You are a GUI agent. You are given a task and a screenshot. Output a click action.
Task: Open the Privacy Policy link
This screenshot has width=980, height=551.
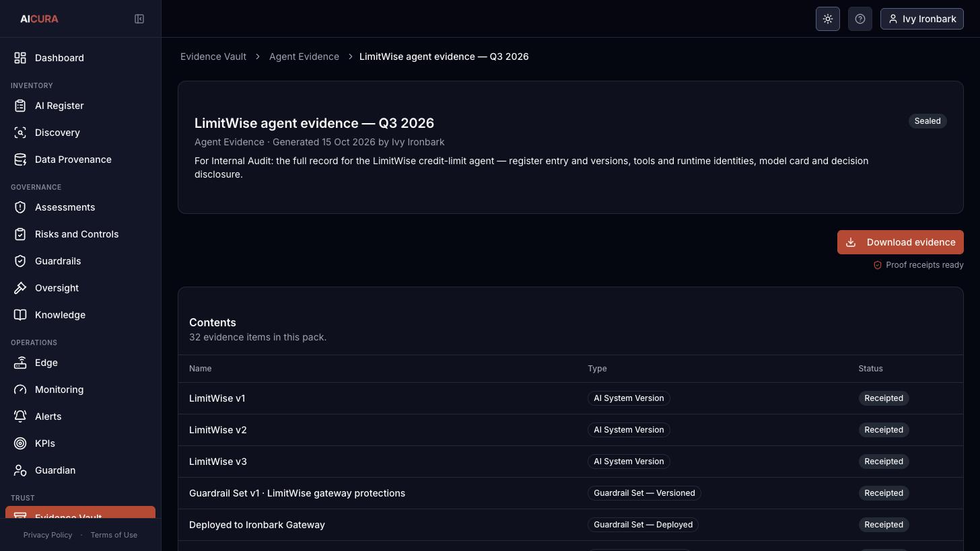click(48, 535)
